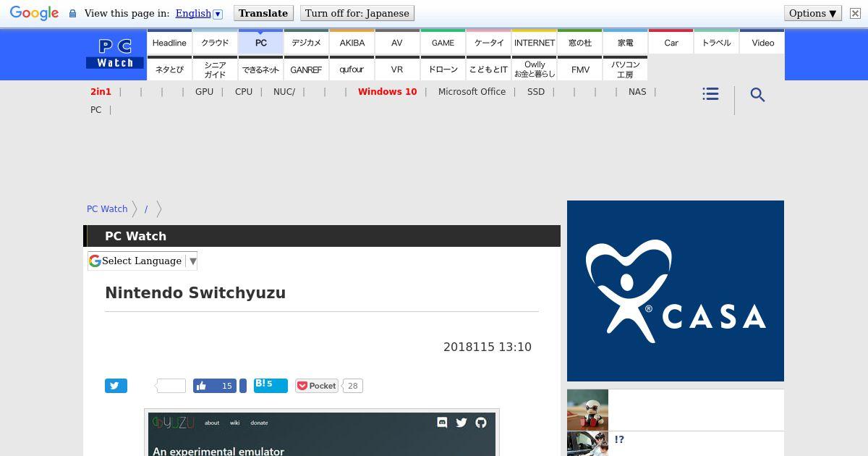The image size is (868, 456).
Task: Open the ドローン tab
Action: (x=443, y=69)
